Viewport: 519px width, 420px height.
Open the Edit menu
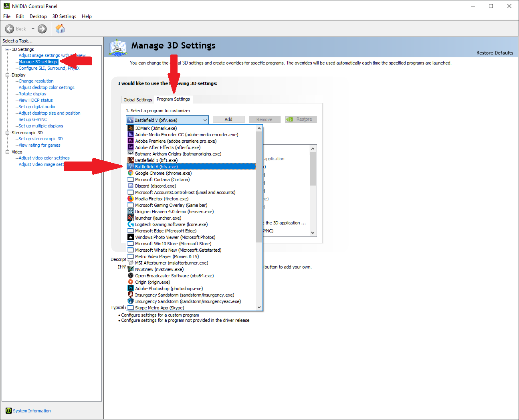20,16
